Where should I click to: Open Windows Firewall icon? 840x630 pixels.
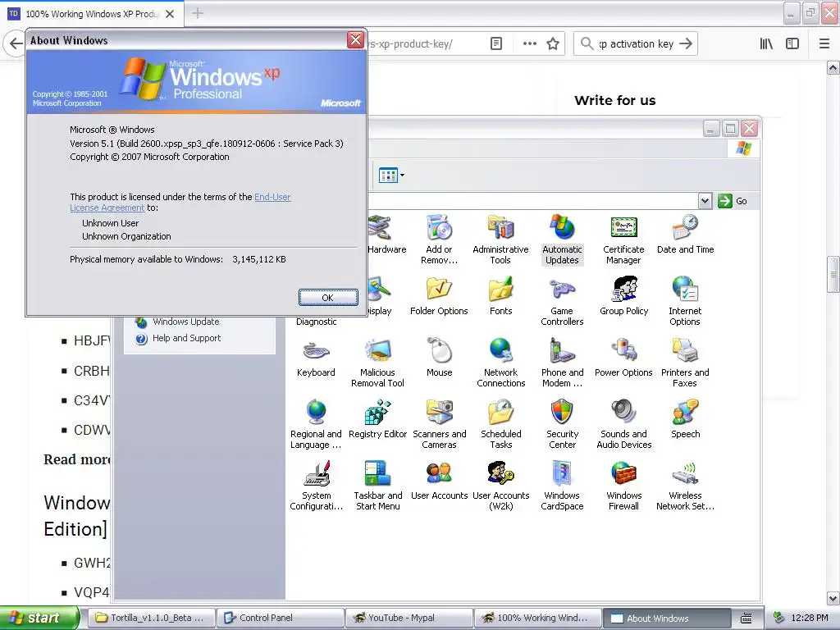[623, 486]
